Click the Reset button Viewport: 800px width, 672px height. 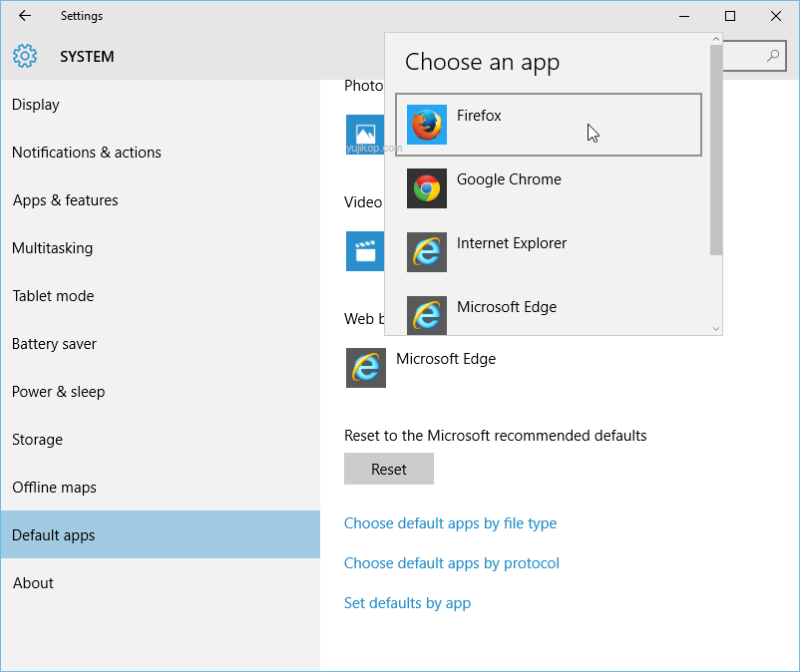(389, 469)
